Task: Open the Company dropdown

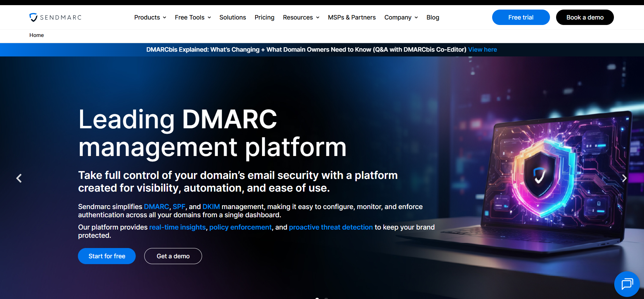Action: [401, 17]
